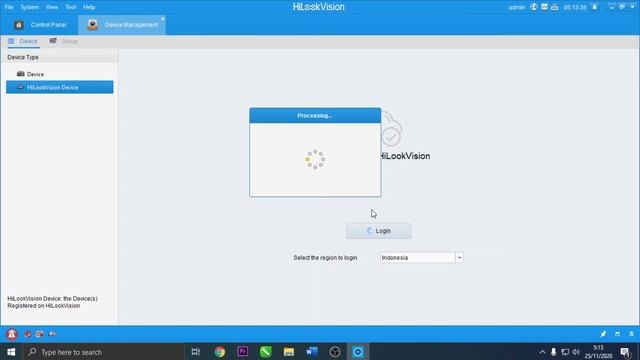This screenshot has width=640, height=360.
Task: Click the pin icon in status bar
Action: click(603, 334)
